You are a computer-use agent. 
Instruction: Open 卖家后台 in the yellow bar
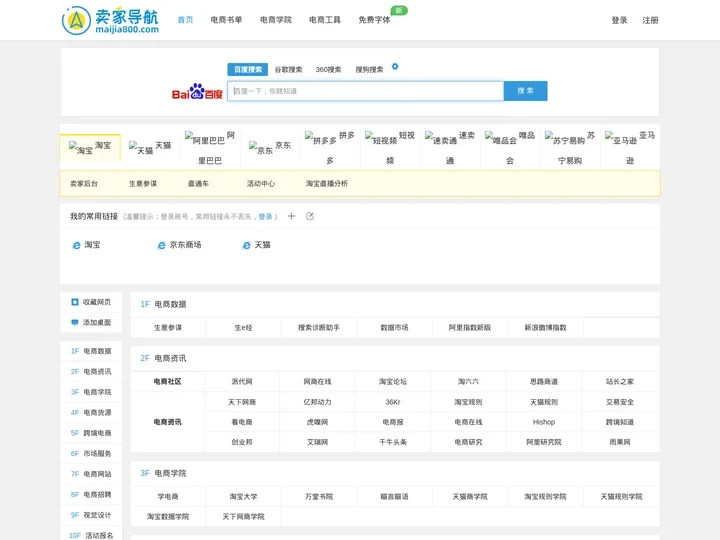click(84, 183)
